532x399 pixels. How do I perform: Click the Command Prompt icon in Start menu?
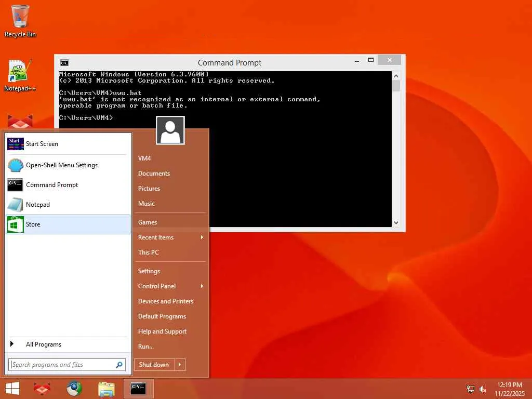pyautogui.click(x=16, y=185)
